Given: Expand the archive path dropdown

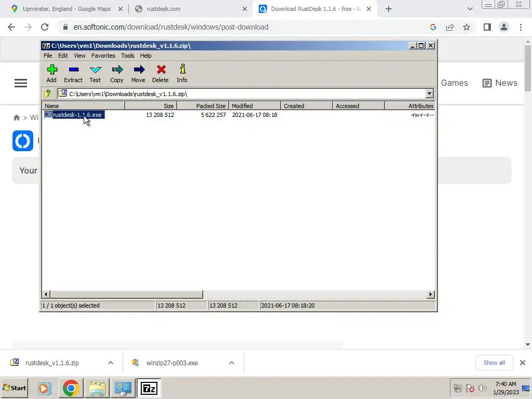Looking at the screenshot, I should (429, 94).
